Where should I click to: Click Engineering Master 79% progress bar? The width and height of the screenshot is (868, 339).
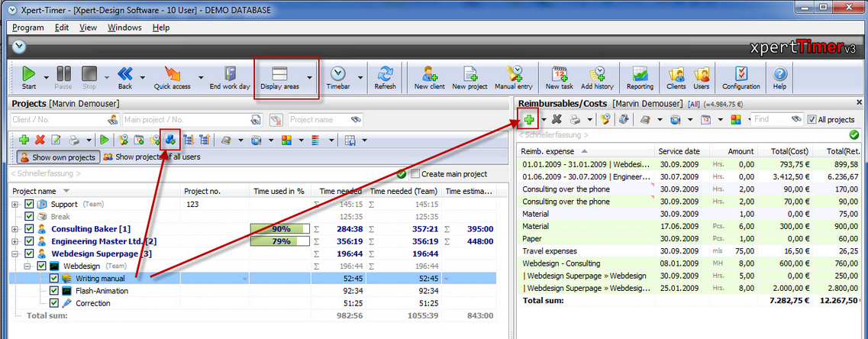280,241
